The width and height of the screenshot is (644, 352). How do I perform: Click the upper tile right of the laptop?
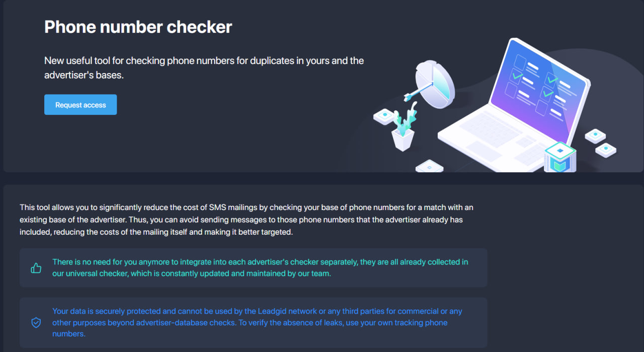[x=595, y=136]
